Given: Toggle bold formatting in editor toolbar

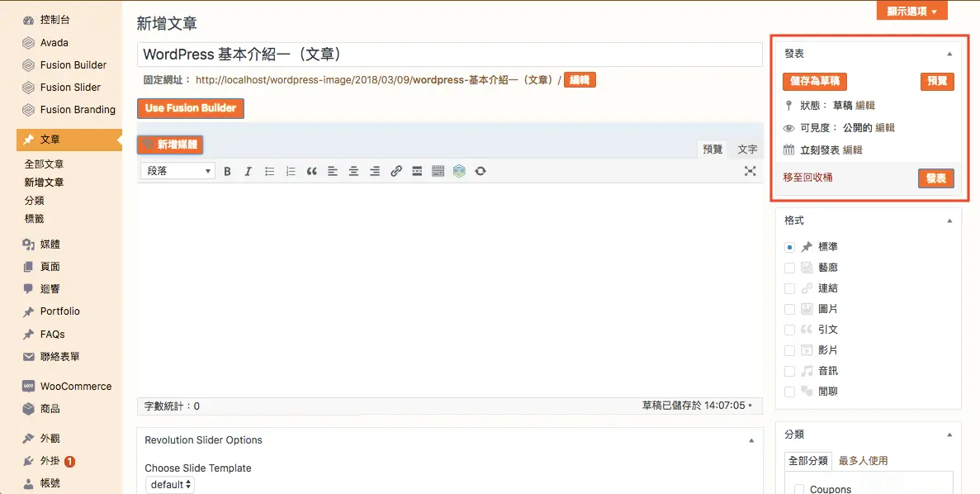Looking at the screenshot, I should coord(228,171).
